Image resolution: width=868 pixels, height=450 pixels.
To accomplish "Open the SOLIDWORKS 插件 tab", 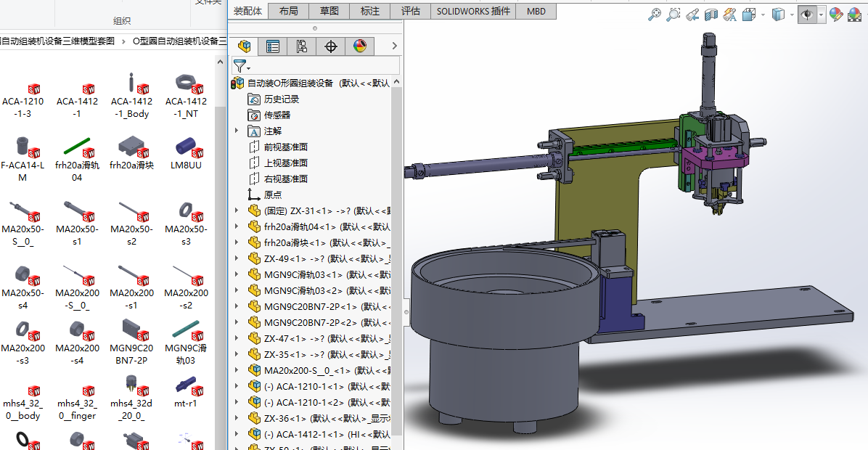I will (x=473, y=11).
